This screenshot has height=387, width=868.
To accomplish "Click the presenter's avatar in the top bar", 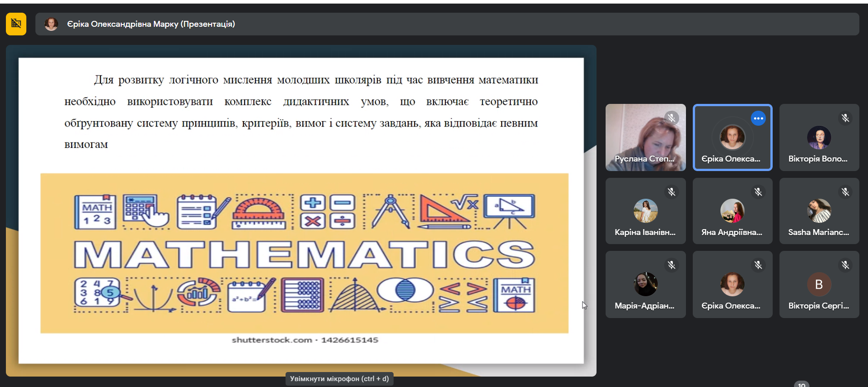I will pyautogui.click(x=51, y=24).
